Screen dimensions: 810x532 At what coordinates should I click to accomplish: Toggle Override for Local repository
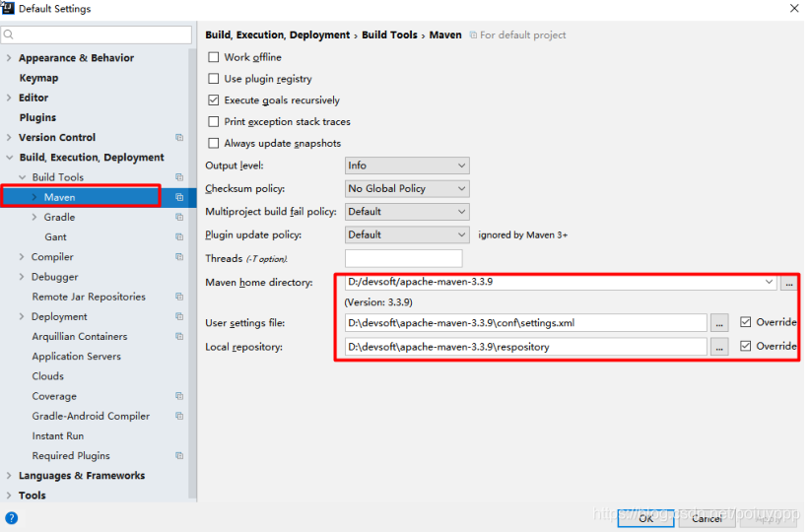pos(745,346)
